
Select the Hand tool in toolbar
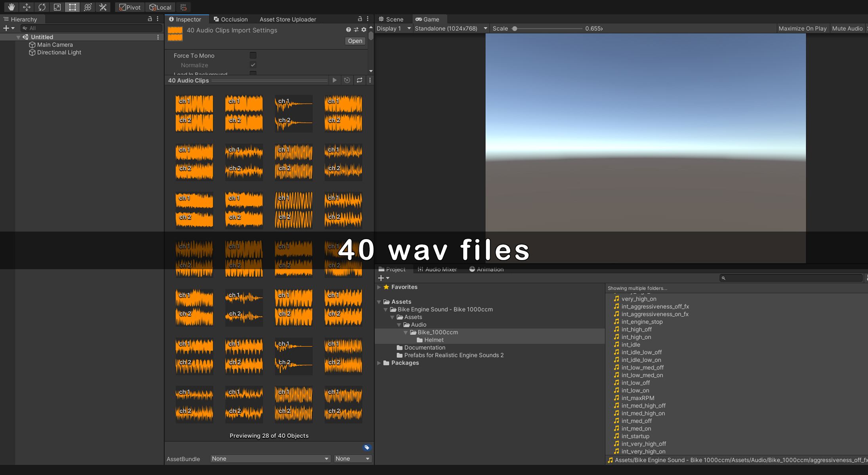pos(11,7)
